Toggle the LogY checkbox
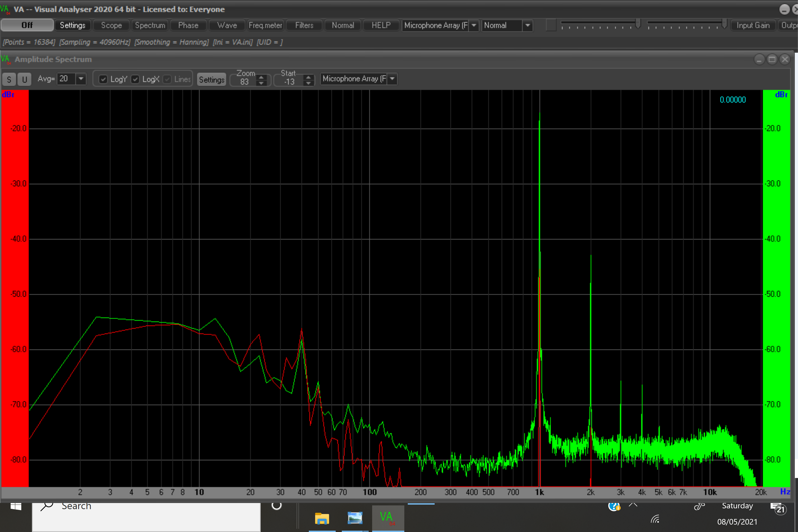Screen dimensions: 798x532 [103, 79]
